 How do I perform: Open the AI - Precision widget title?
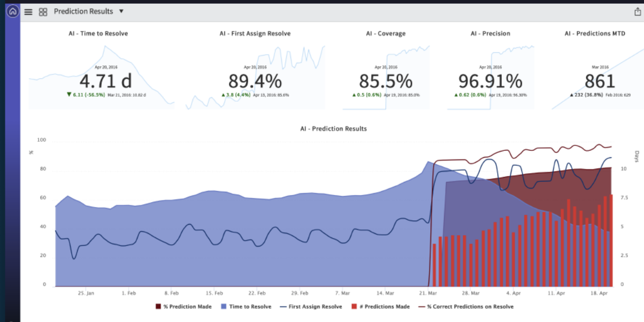coord(490,33)
